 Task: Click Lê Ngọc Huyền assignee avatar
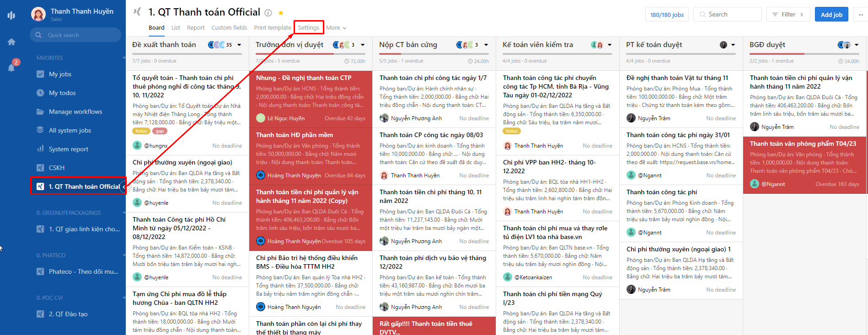[261, 118]
